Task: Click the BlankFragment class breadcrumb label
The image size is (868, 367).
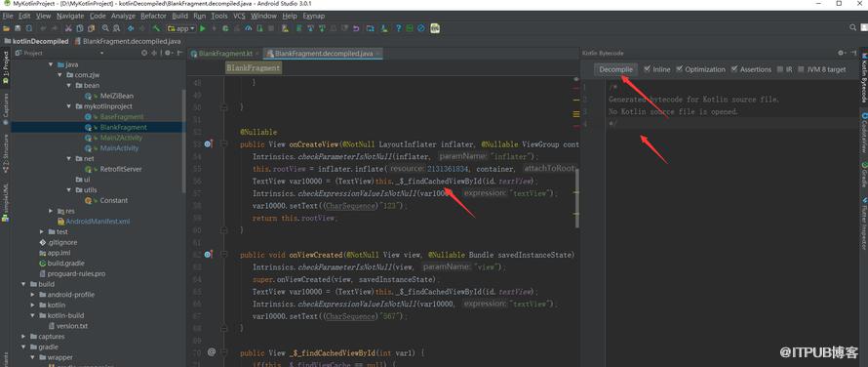Action: pyautogui.click(x=254, y=67)
